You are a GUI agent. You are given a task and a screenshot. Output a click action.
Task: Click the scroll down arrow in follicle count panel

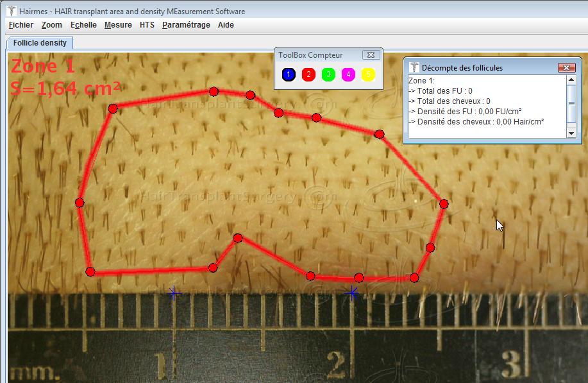[x=571, y=133]
